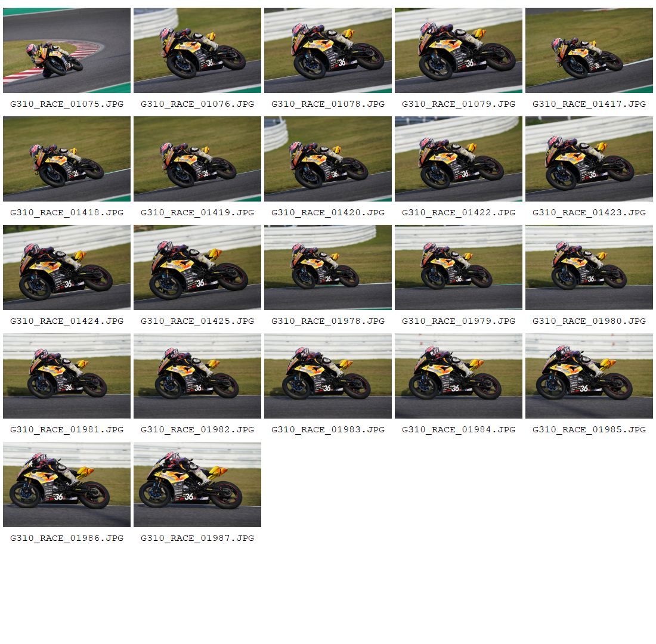Select the G310_RACE_01424.JPG photo

click(x=67, y=267)
